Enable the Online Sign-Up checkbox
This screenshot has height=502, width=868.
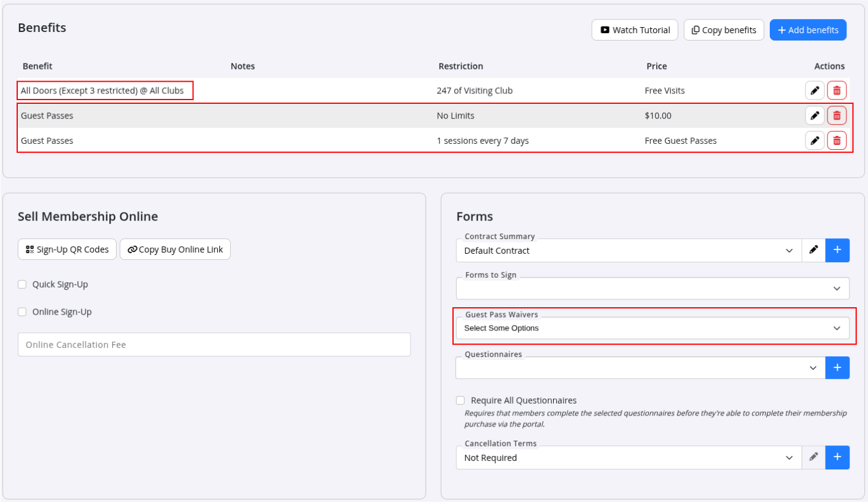(22, 312)
